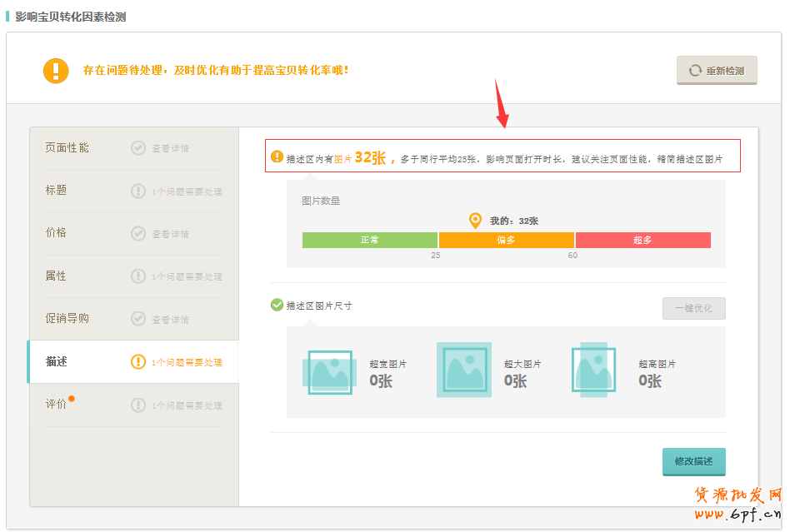
Task: Open the 促销导购 tab
Action: point(67,319)
